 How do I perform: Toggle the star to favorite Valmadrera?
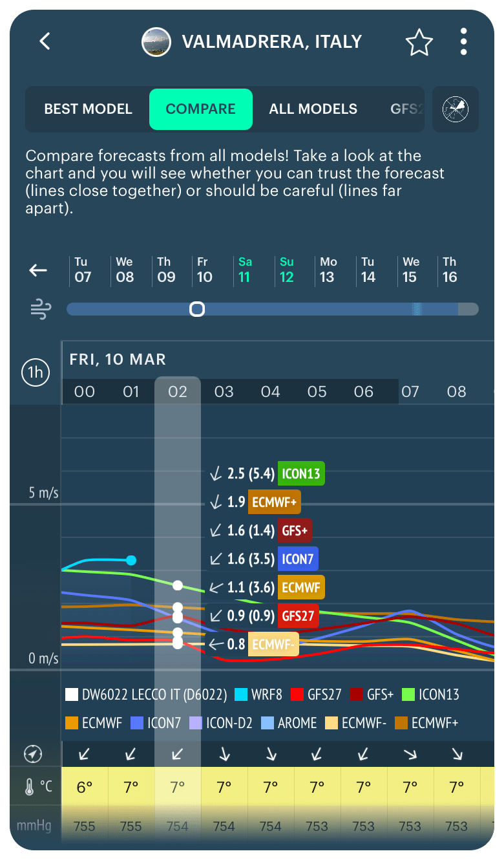pyautogui.click(x=419, y=41)
